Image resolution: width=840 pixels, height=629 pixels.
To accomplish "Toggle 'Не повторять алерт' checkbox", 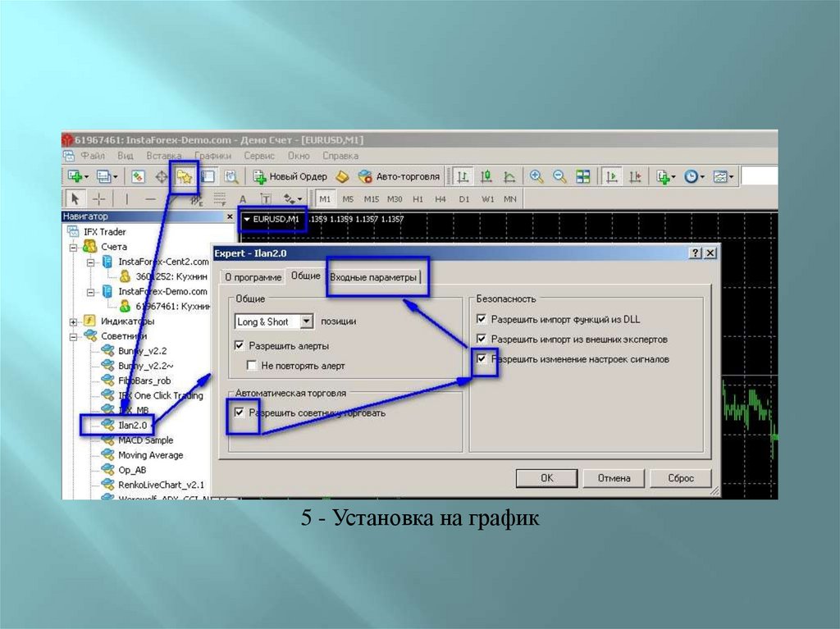I will click(251, 366).
